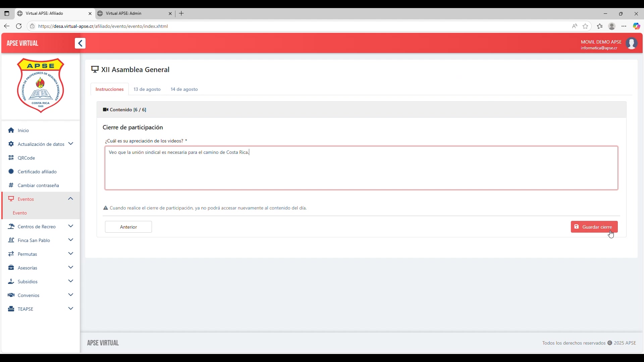Open Cambiar contraseña in the sidebar
This screenshot has height=362, width=644.
(x=38, y=185)
